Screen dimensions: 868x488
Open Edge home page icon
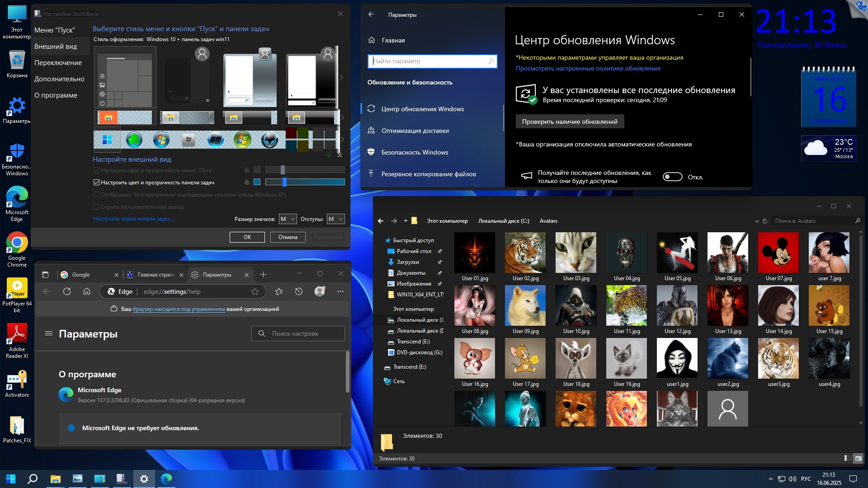[87, 291]
